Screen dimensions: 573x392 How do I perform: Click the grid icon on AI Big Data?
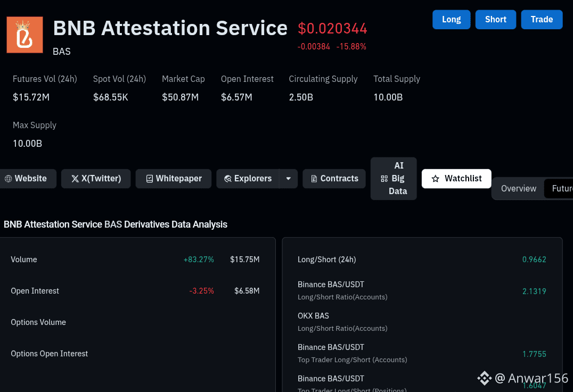pos(384,179)
